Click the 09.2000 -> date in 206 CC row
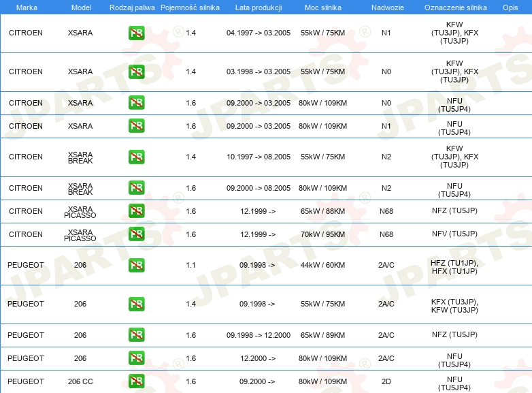532x393 pixels. 257,381
